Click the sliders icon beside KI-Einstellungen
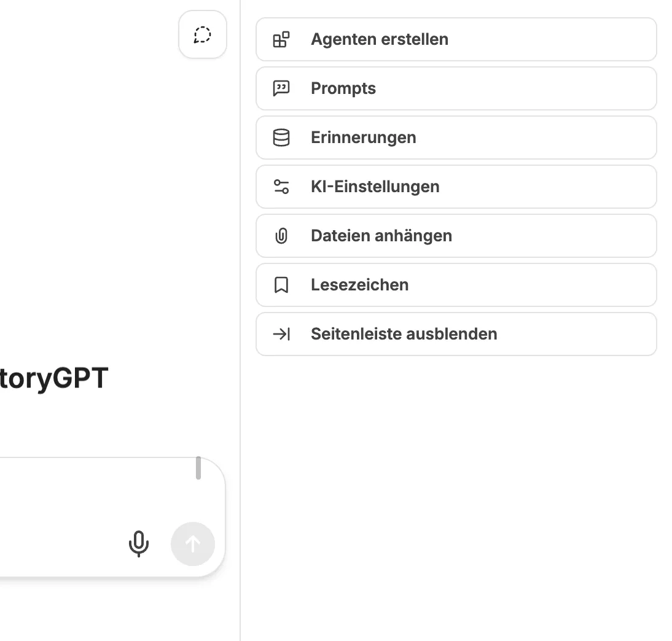 [281, 187]
